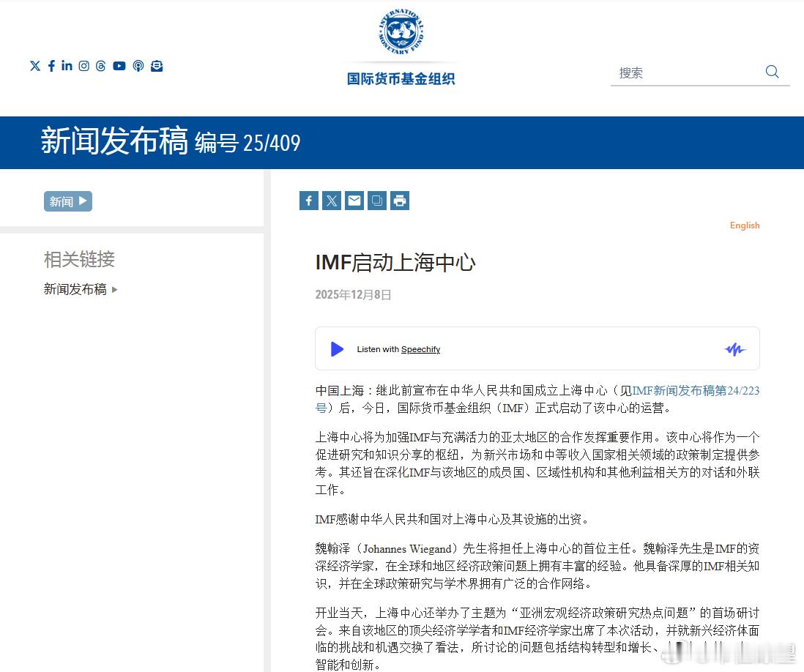Open IMF Facebook page
804x672 pixels.
pyautogui.click(x=51, y=66)
